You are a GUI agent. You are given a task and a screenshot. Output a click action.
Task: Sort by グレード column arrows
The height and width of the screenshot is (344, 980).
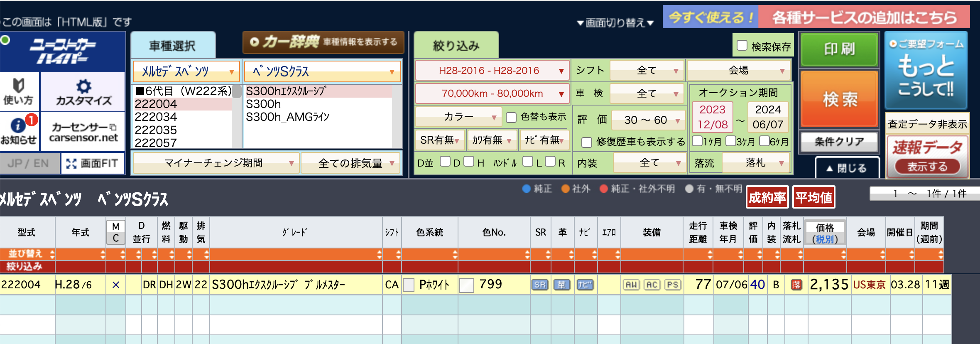(379, 254)
